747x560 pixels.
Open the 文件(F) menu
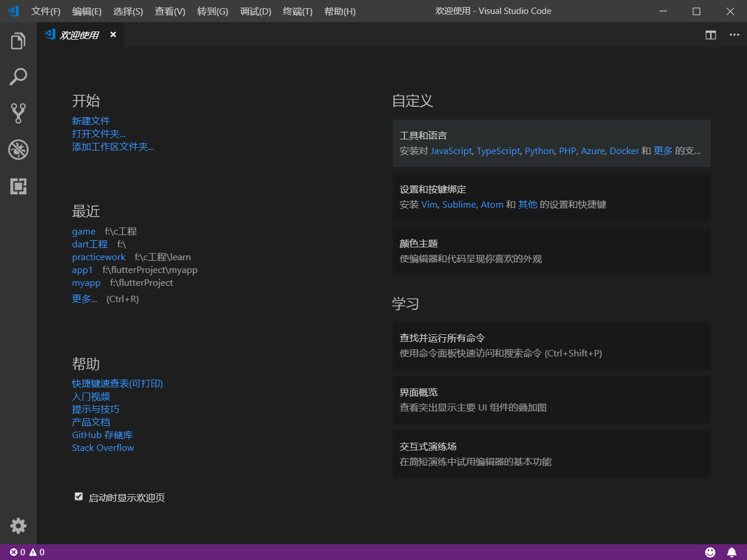click(x=46, y=11)
